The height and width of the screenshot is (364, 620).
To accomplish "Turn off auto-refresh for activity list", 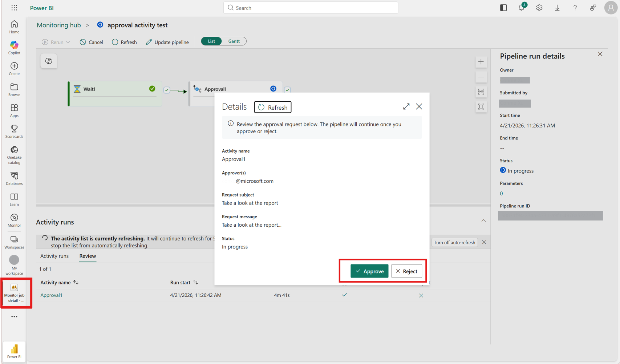I will [454, 242].
